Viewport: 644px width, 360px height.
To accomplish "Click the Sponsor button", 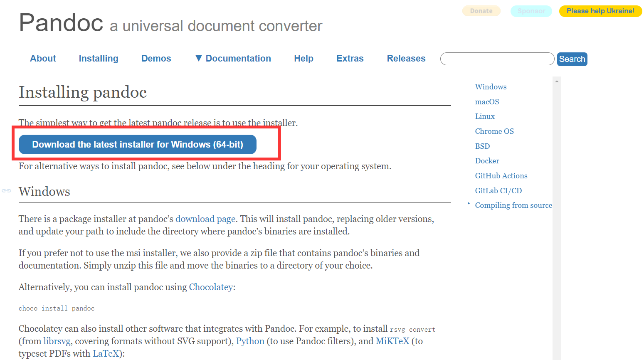I will pos(531,11).
